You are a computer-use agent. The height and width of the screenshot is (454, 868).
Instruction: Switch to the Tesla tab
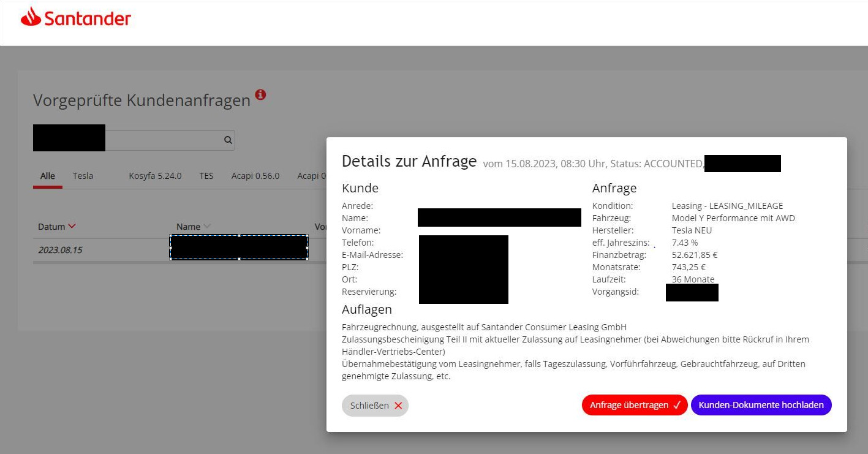[x=83, y=176]
